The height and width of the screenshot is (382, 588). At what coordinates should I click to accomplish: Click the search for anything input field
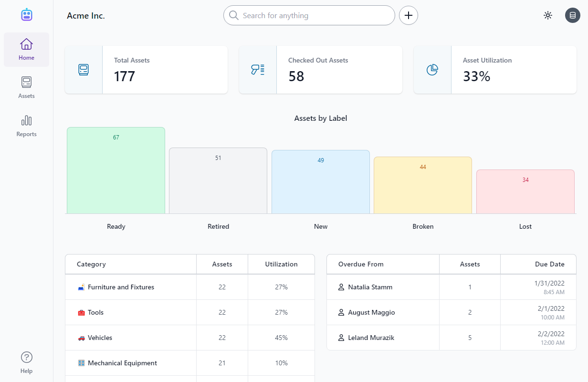(x=309, y=15)
